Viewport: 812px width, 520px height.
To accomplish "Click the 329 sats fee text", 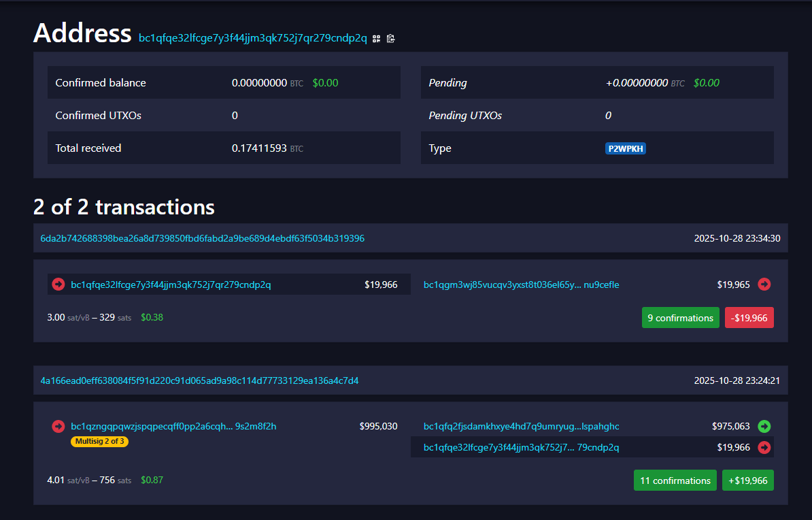I will click(116, 317).
